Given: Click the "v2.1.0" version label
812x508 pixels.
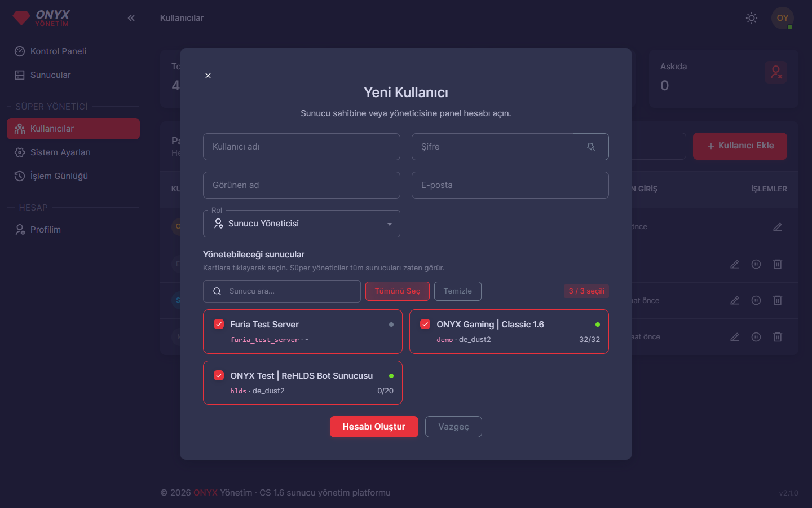Looking at the screenshot, I should coord(788,493).
